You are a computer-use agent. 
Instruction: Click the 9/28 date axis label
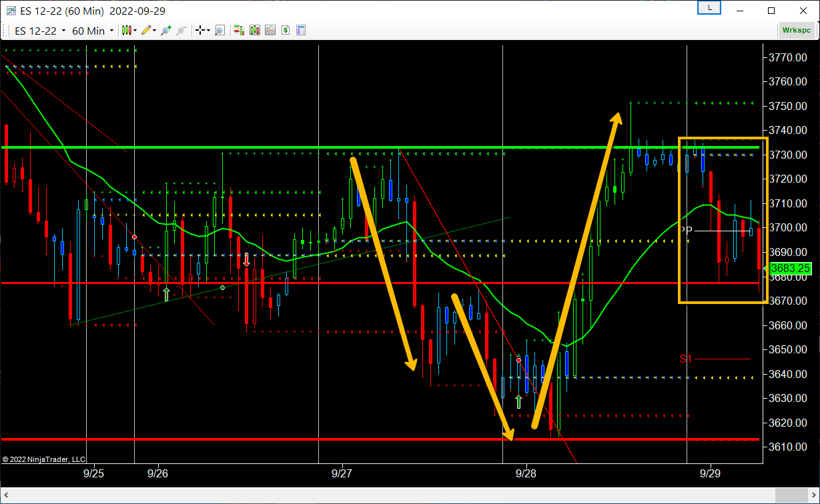click(526, 473)
